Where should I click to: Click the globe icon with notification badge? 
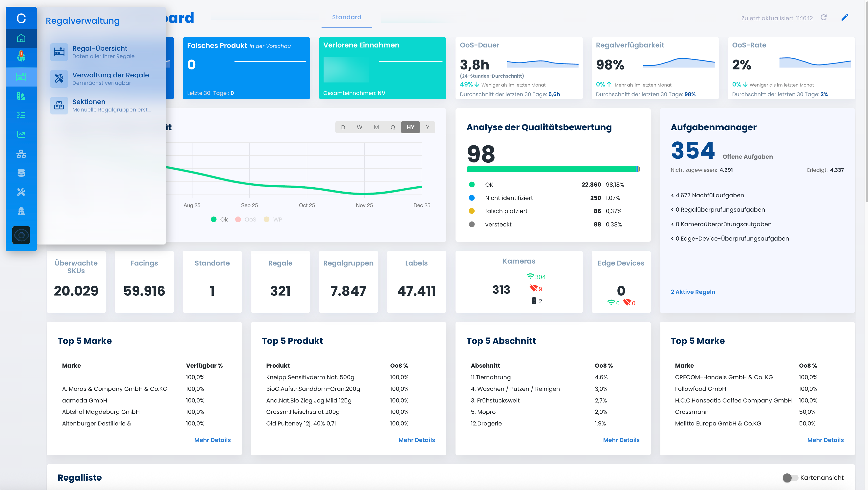pyautogui.click(x=21, y=57)
